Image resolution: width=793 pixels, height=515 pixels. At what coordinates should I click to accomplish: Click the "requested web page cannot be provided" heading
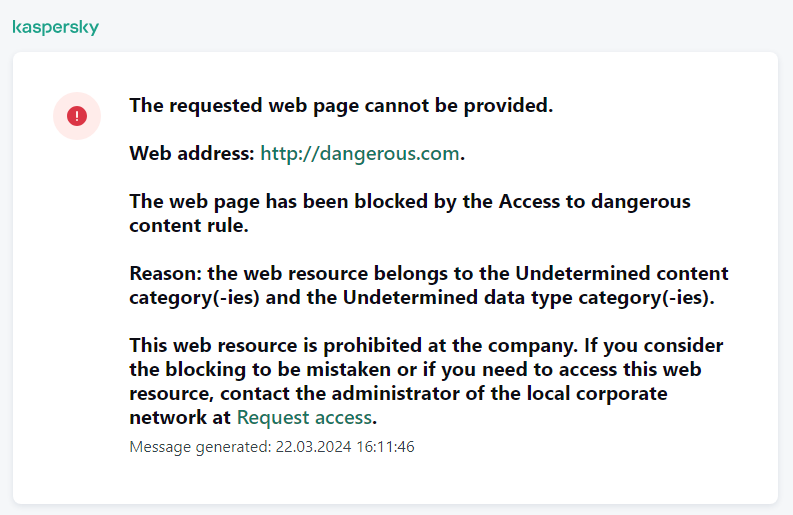pos(341,106)
